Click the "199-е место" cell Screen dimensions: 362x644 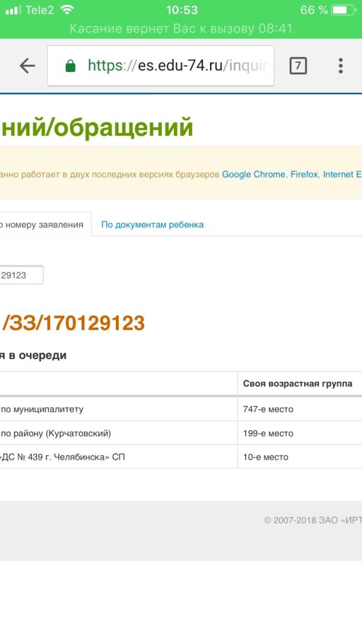[x=268, y=433]
